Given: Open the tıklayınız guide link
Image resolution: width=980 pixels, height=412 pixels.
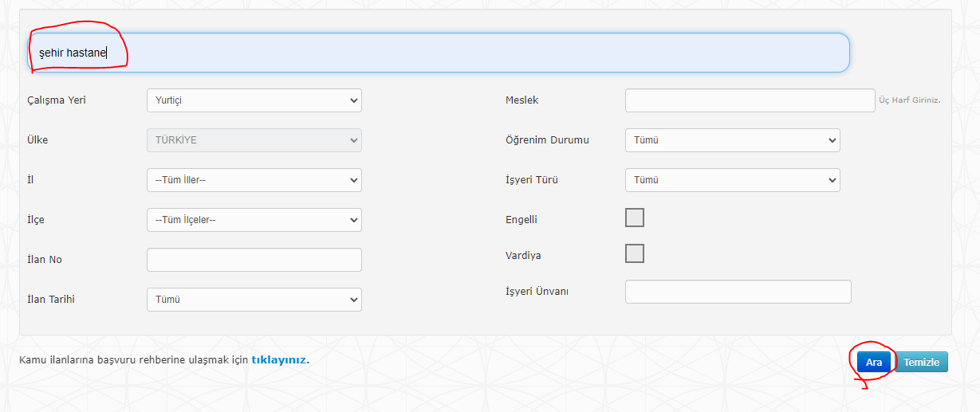Looking at the screenshot, I should click(x=280, y=359).
